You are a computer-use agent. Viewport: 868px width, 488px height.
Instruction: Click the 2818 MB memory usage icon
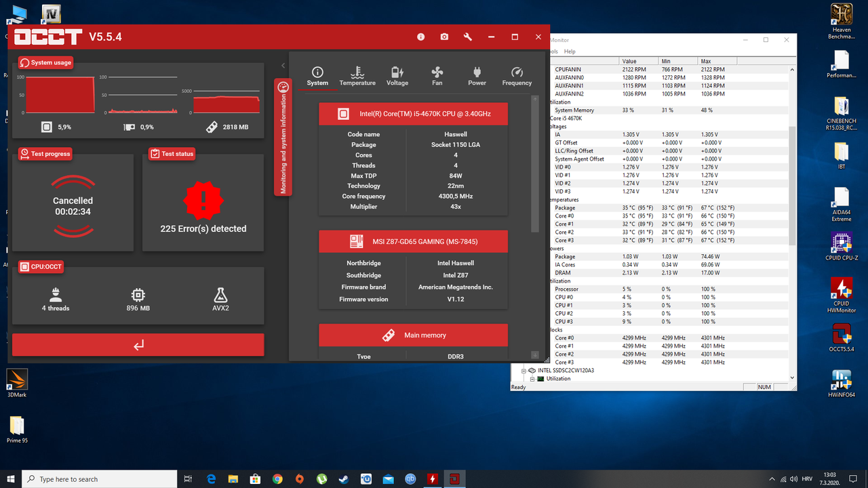click(212, 127)
